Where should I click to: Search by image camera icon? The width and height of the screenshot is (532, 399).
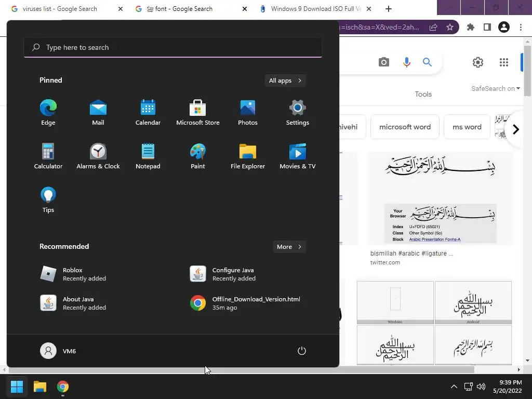[x=384, y=62]
